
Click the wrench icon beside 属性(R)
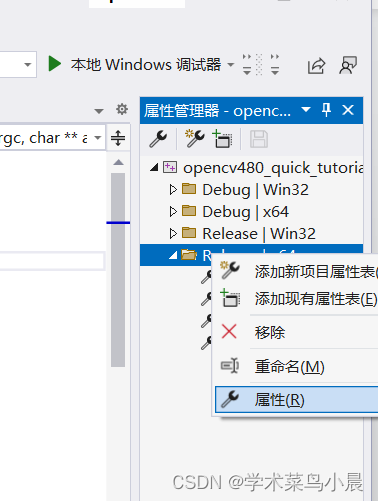[230, 399]
